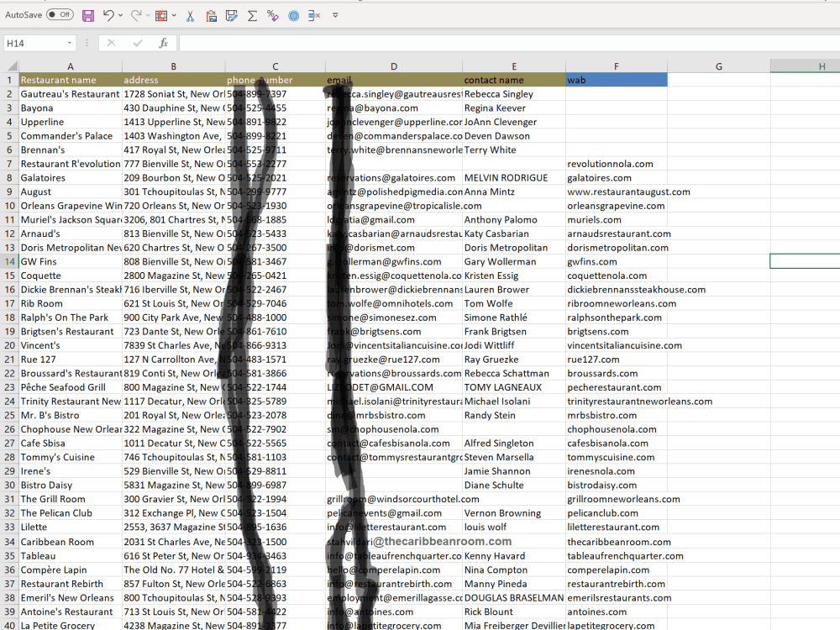Click cell 'MELVIN RODRIGUE'
The width and height of the screenshot is (840, 630).
pos(514,178)
